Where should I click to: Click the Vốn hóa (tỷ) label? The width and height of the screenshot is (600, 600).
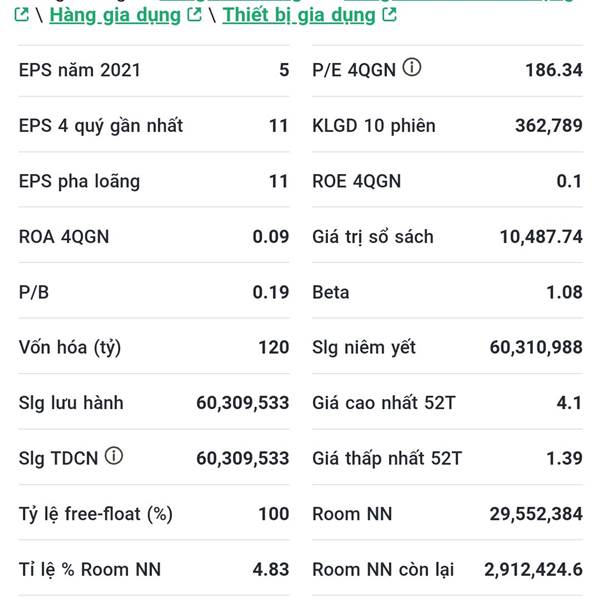(70, 348)
